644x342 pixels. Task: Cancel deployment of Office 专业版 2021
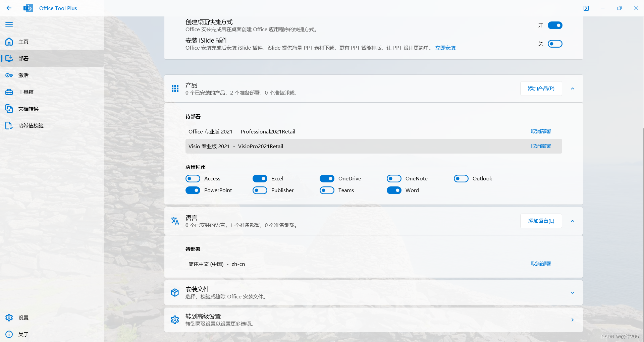tap(541, 131)
